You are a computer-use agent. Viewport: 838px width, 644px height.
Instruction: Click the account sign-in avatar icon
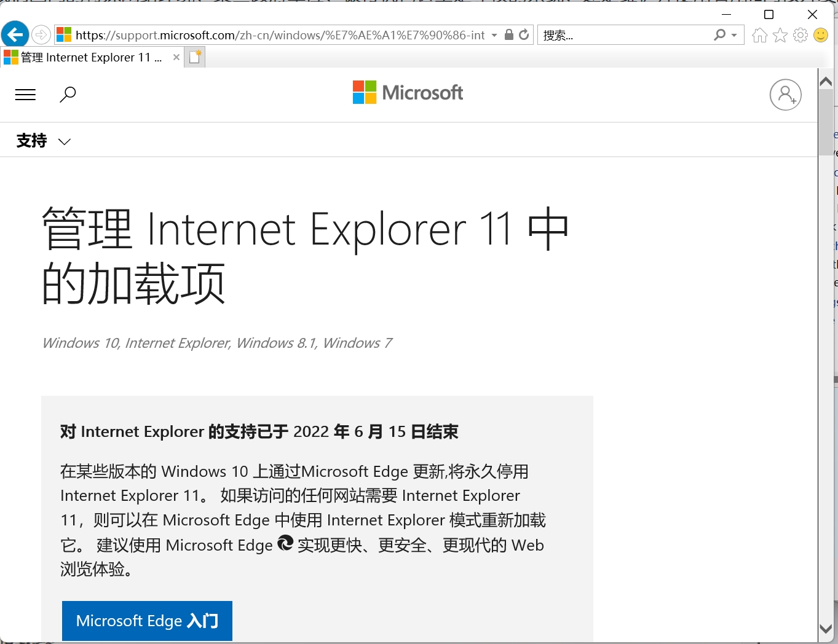(x=785, y=95)
